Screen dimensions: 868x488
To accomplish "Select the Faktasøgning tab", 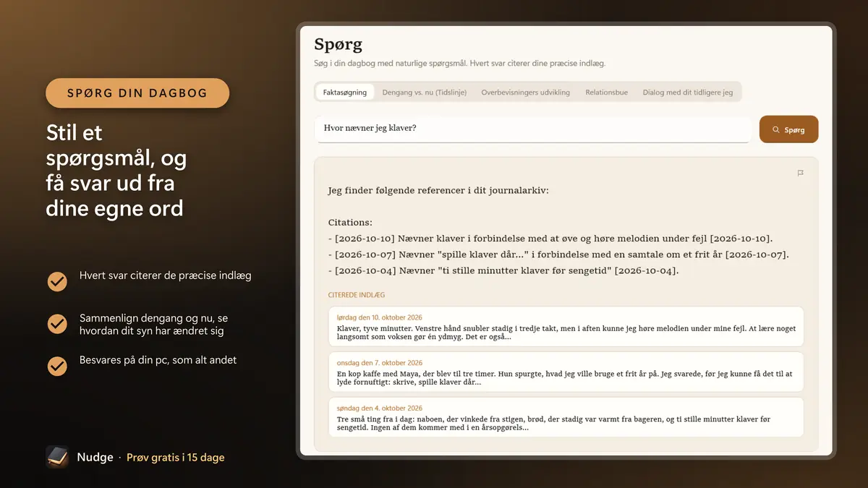I will 345,93.
